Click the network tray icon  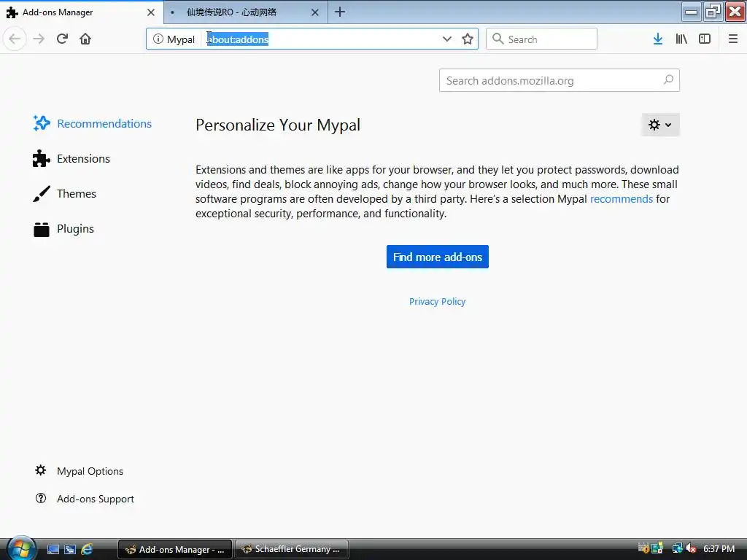point(677,548)
